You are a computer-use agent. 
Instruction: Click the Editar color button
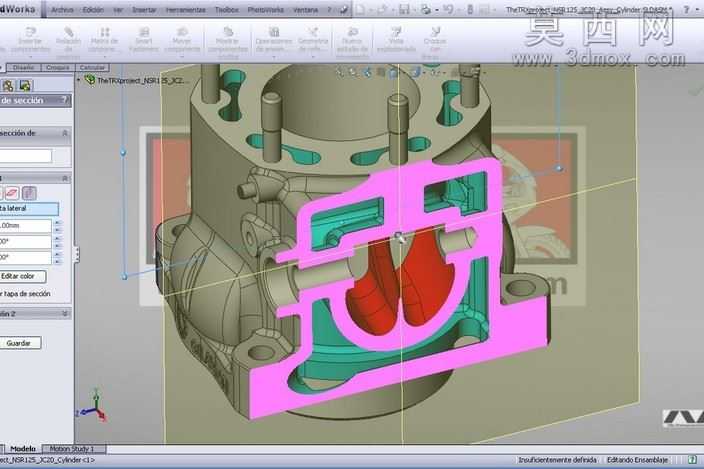(22, 276)
